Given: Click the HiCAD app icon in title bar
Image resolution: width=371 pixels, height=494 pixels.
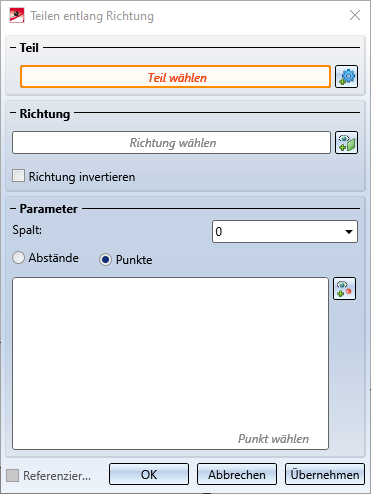Looking at the screenshot, I should tap(17, 15).
